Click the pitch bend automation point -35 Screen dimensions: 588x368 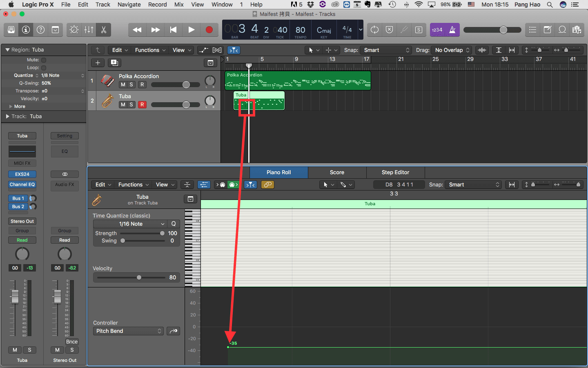click(228, 347)
